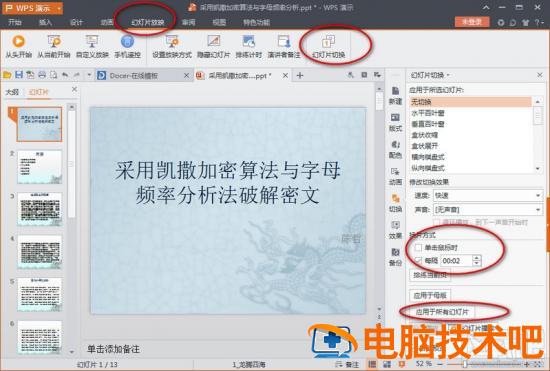Screen dimensions: 550x371
Task: Switch to normal view status bar icon
Action: coord(372,364)
